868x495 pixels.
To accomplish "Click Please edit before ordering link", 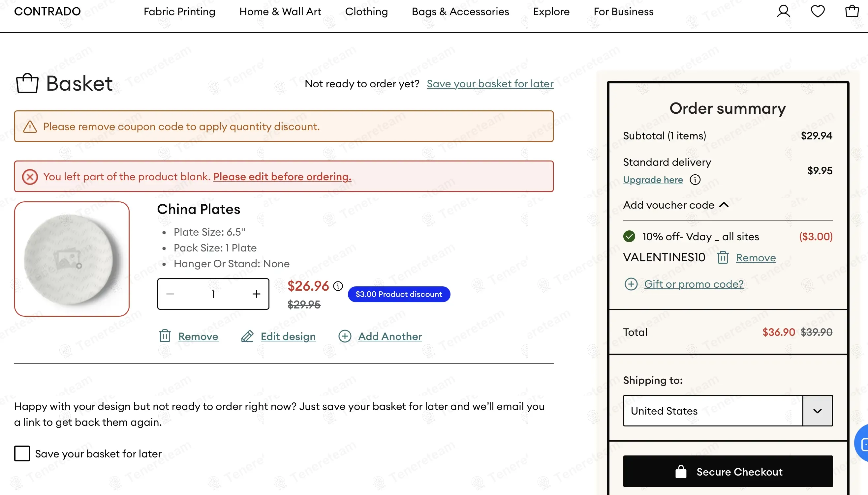I will pyautogui.click(x=282, y=176).
